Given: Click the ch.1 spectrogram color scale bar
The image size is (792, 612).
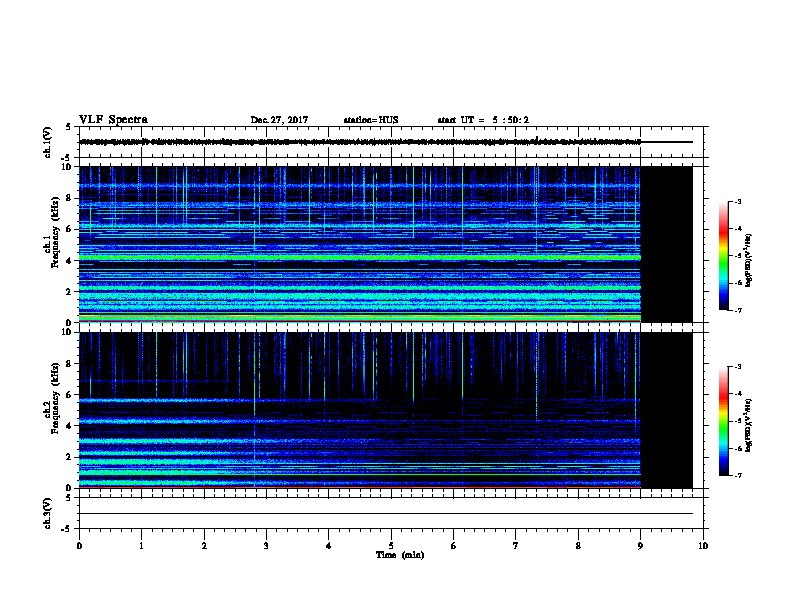Looking at the screenshot, I should (723, 256).
